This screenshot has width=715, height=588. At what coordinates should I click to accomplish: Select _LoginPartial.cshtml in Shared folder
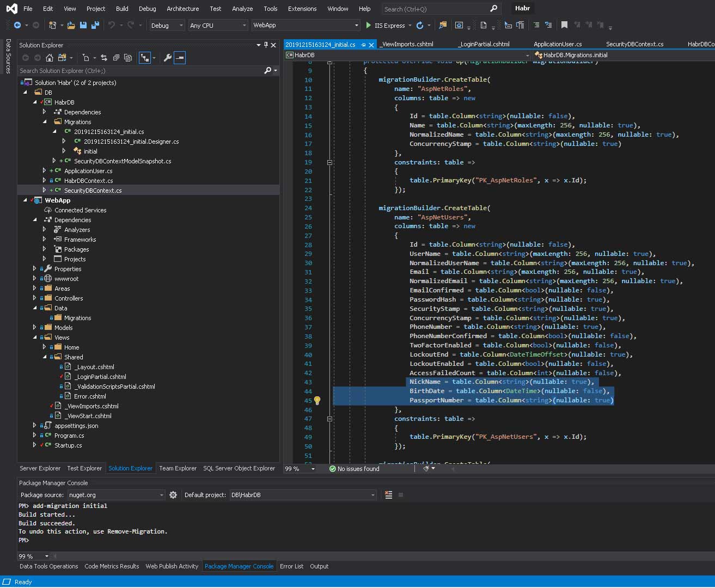(101, 377)
